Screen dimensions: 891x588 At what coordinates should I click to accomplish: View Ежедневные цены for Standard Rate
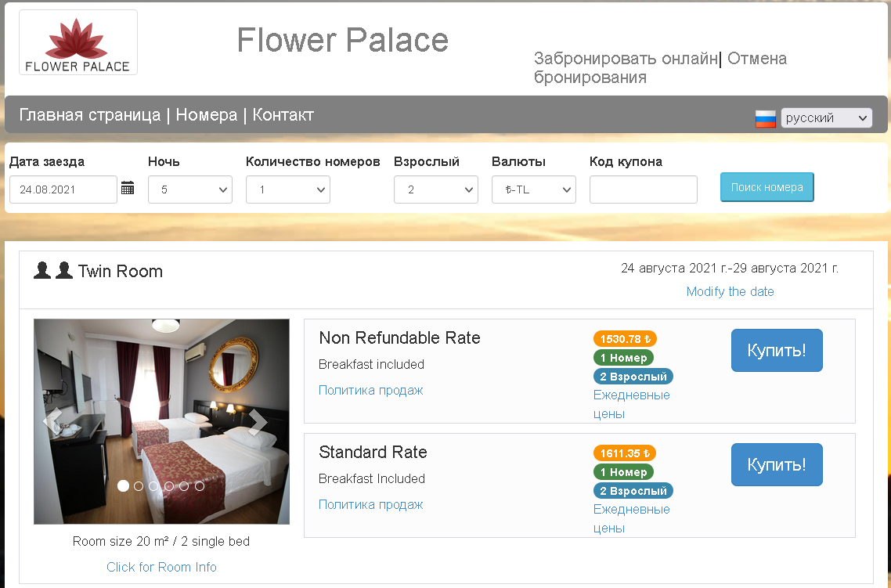click(631, 518)
